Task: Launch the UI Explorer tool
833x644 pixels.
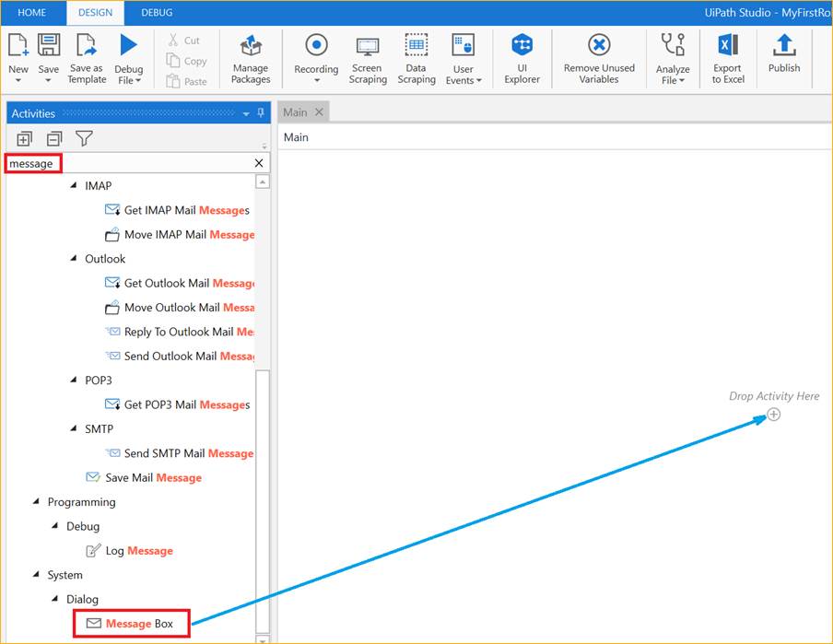Action: 522,59
